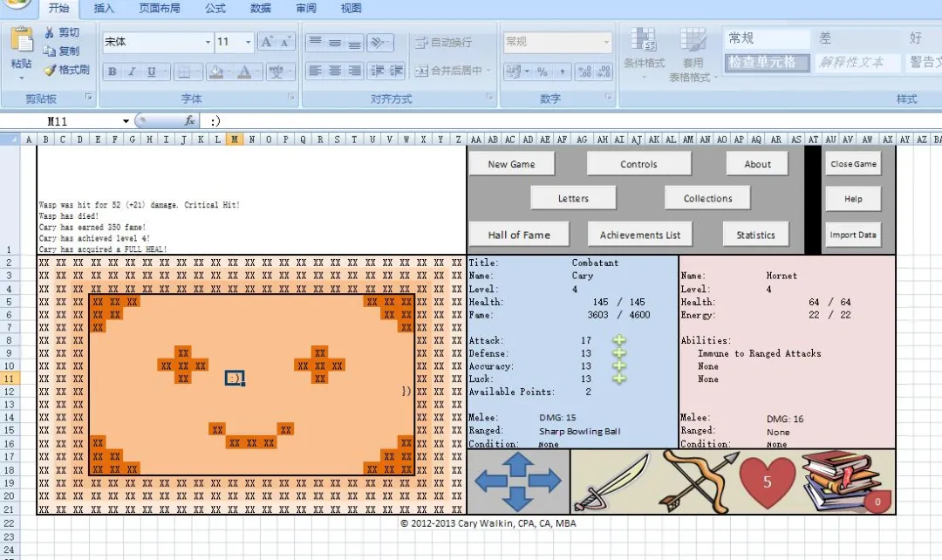This screenshot has height=560, width=942.
Task: Click the comma style button
Action: pos(562,72)
